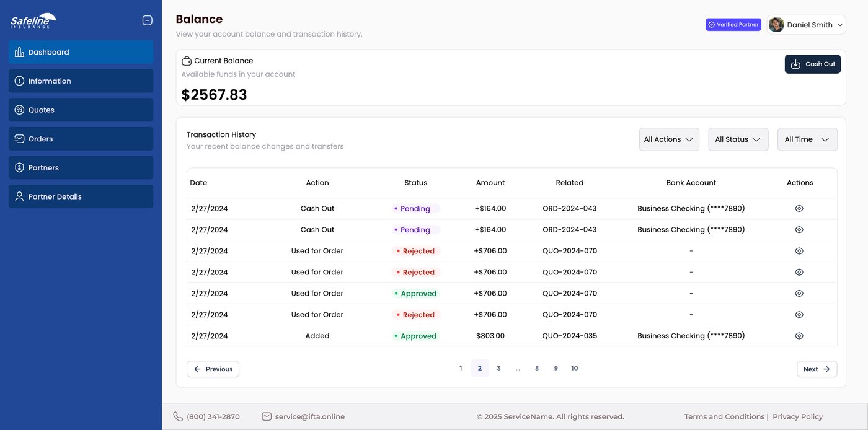868x430 pixels.
Task: Click the Actions column header
Action: point(800,183)
